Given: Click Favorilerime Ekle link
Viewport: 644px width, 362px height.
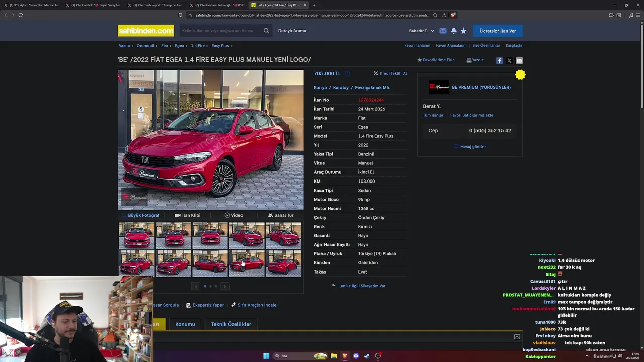Looking at the screenshot, I should pos(436,60).
